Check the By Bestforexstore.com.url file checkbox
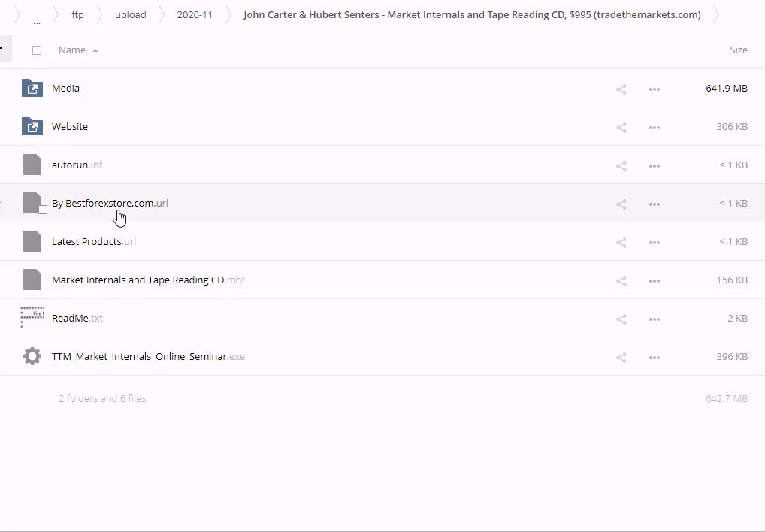Screen dimensions: 765x532 tap(43, 210)
